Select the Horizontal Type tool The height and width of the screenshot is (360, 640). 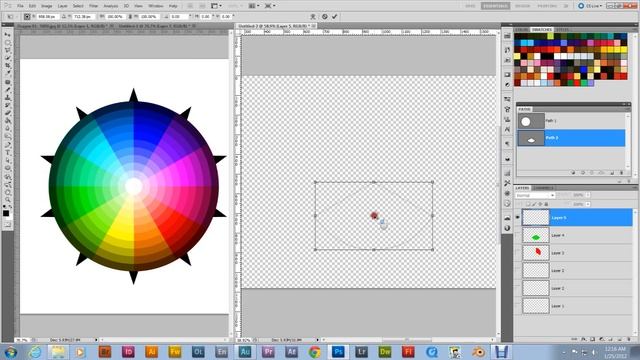point(7,153)
